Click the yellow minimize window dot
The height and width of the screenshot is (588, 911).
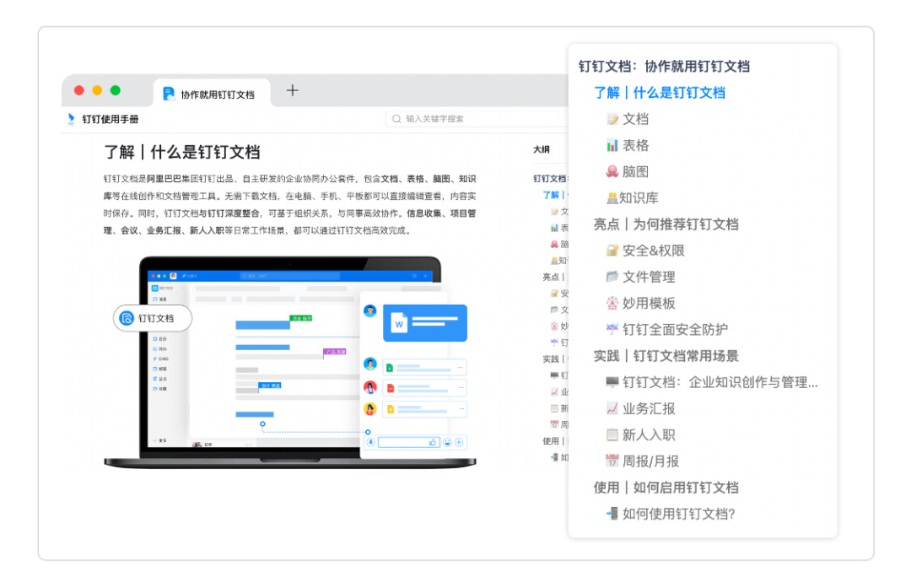[97, 90]
